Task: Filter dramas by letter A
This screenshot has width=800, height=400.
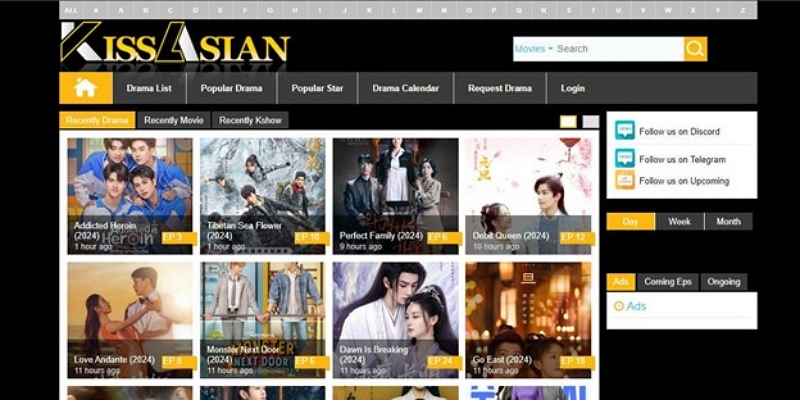Action: 120,10
